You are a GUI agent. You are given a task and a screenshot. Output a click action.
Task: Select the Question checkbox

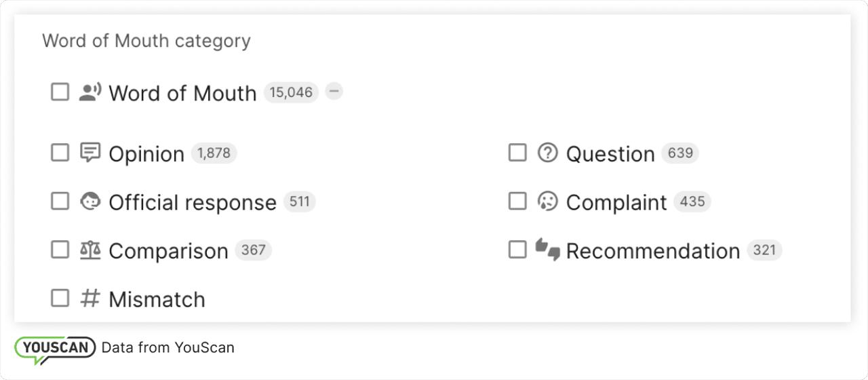click(x=517, y=153)
